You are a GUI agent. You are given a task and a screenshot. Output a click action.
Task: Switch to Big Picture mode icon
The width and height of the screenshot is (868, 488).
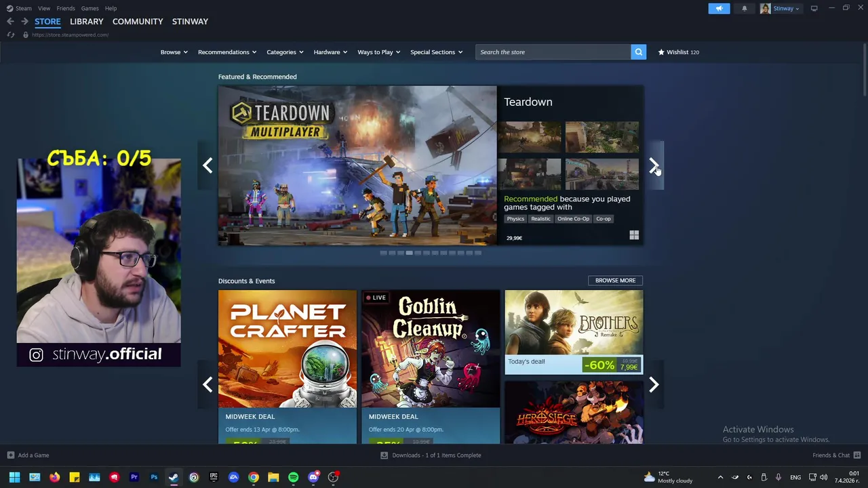[814, 8]
